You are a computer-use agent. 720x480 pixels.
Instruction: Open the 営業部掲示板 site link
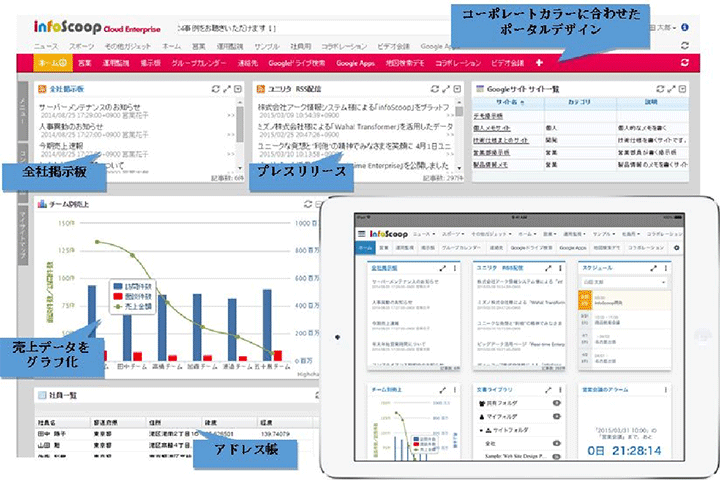point(491,152)
